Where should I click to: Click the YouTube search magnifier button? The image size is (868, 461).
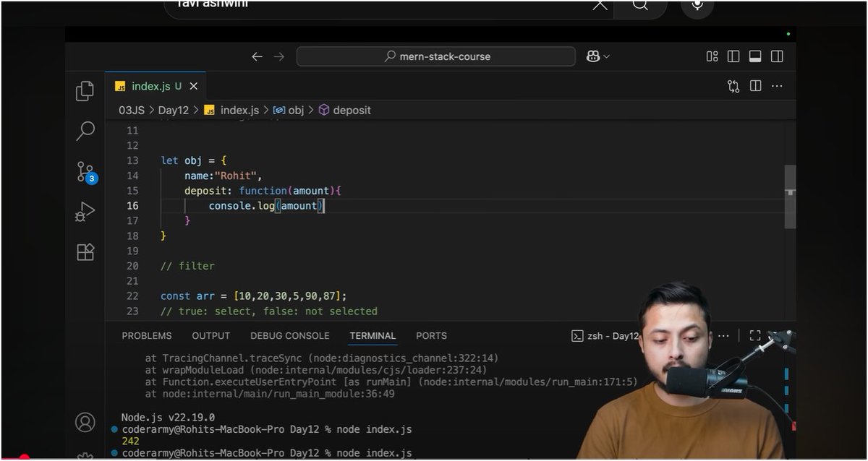click(x=640, y=5)
